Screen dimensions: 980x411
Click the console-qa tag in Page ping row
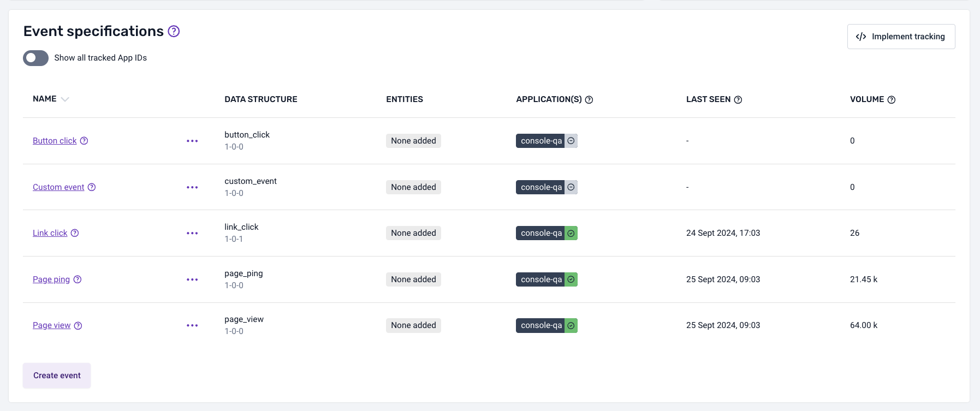point(541,279)
